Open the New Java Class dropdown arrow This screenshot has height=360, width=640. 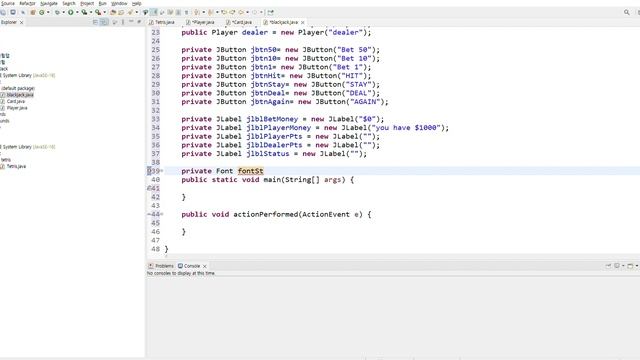(x=48, y=12)
